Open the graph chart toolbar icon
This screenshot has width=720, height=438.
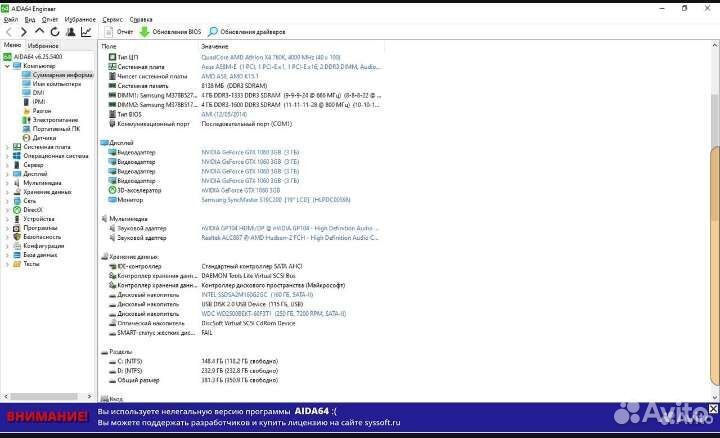(x=86, y=32)
